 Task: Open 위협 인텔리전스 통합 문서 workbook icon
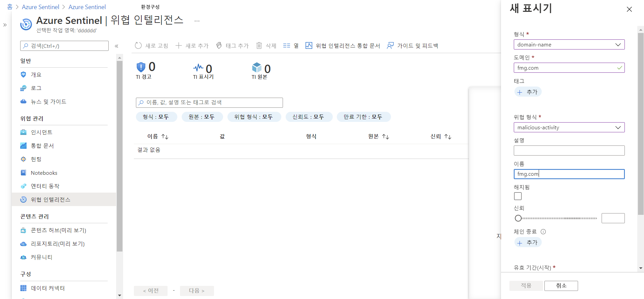pos(309,45)
